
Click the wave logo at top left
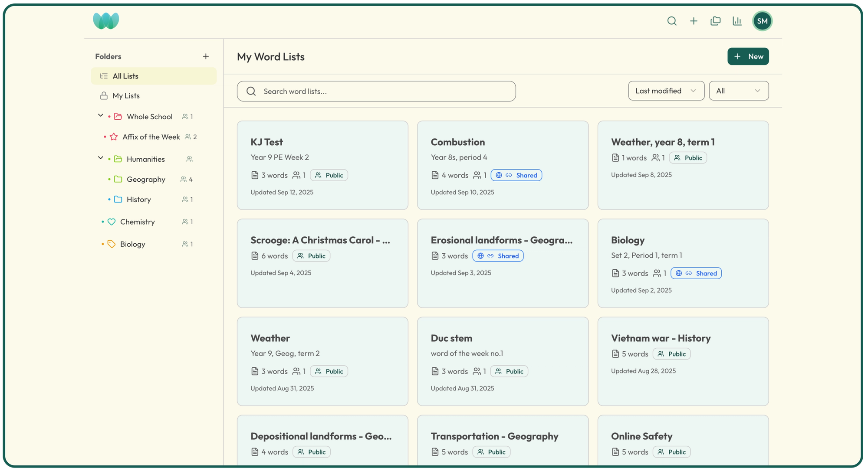click(106, 21)
